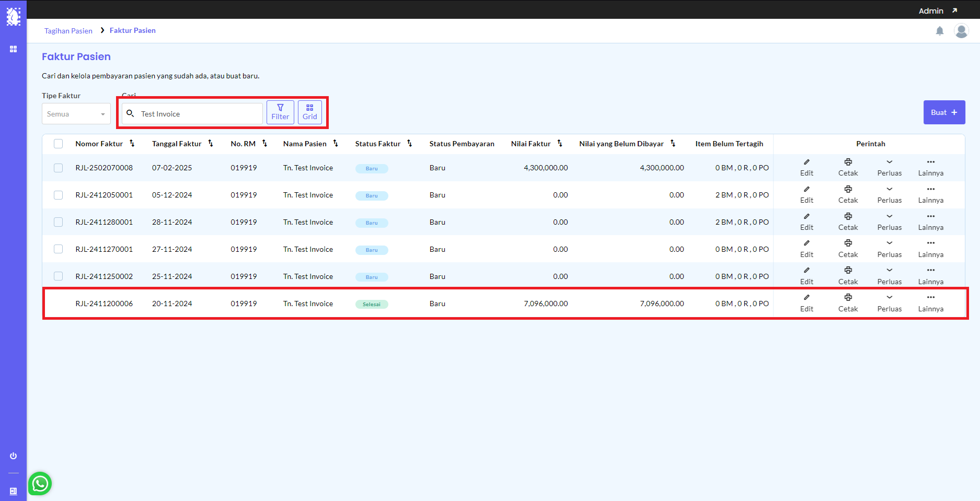
Task: Click the sidebar dashboard grid icon
Action: (14, 49)
